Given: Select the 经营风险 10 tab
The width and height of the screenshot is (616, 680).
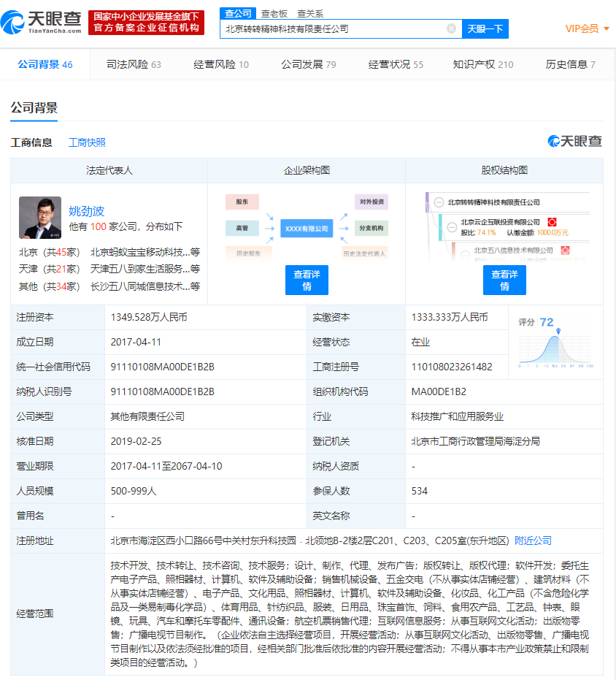Looking at the screenshot, I should [x=220, y=64].
